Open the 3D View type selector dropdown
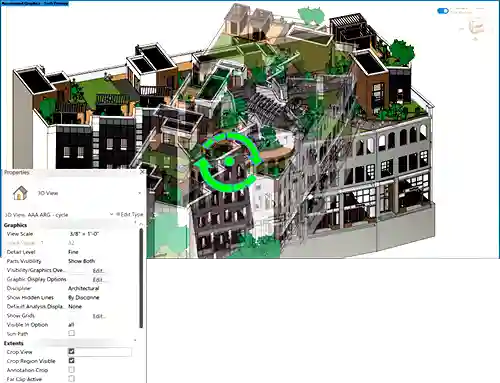Viewport: 500px width, 383px height. (140, 193)
